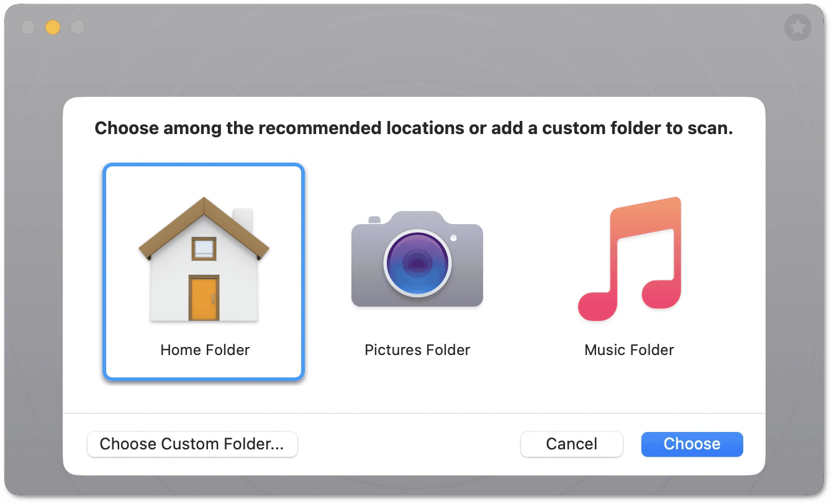The height and width of the screenshot is (504, 832).
Task: Cancel the folder selection dialog
Action: pyautogui.click(x=571, y=444)
